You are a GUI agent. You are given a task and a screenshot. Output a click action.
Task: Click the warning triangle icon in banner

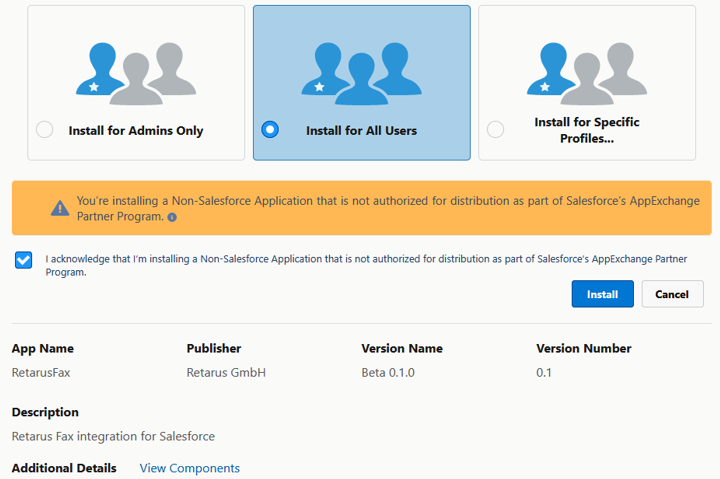click(x=61, y=208)
